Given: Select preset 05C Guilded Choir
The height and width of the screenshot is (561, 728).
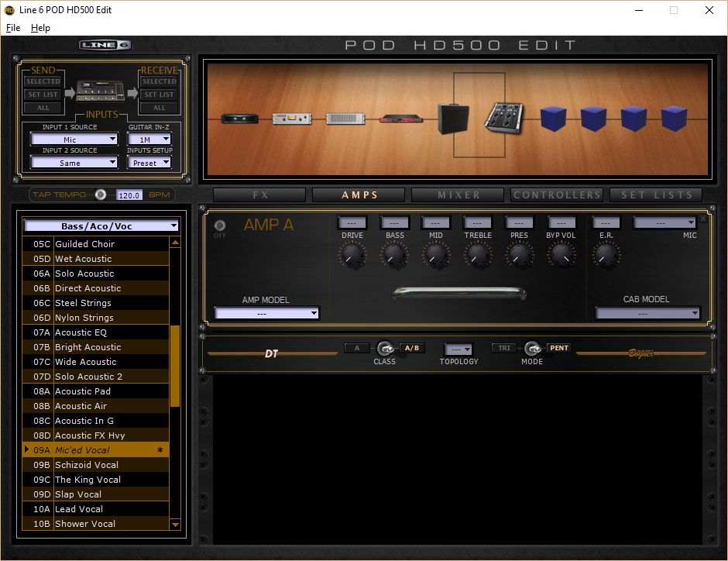Looking at the screenshot, I should 95,244.
